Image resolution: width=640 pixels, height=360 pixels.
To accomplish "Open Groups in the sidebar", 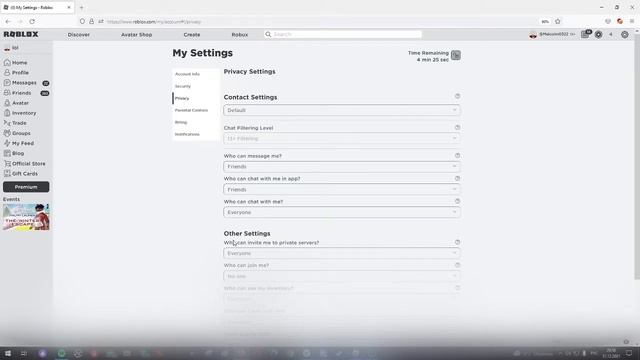I will (17, 133).
